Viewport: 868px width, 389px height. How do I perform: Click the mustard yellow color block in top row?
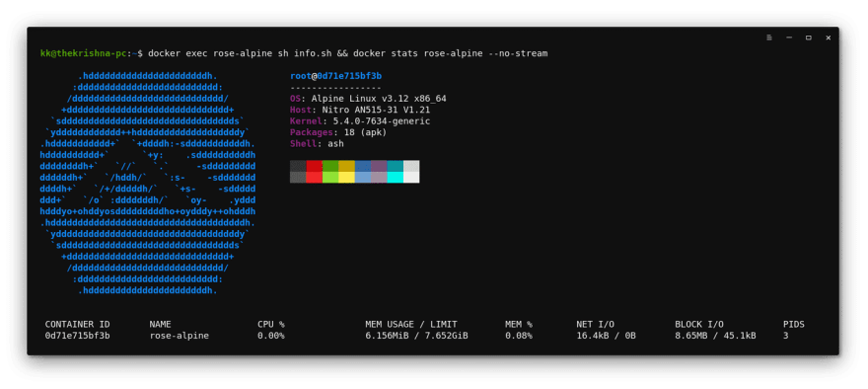[x=346, y=166]
